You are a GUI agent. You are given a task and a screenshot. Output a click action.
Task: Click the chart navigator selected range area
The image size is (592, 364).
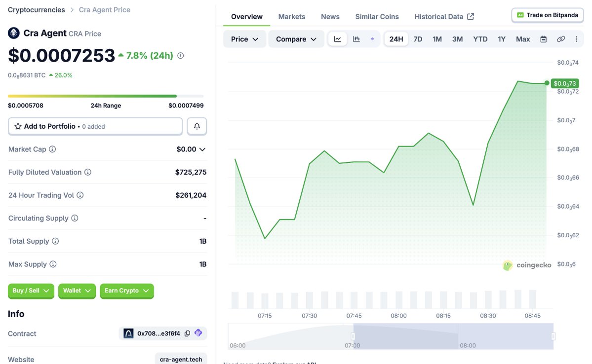point(453,336)
